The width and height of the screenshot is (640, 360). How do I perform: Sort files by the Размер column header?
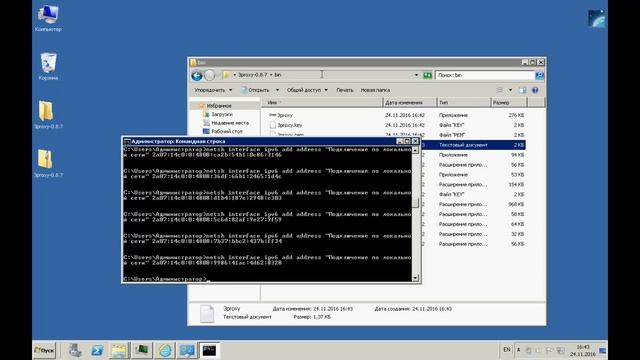(509, 102)
